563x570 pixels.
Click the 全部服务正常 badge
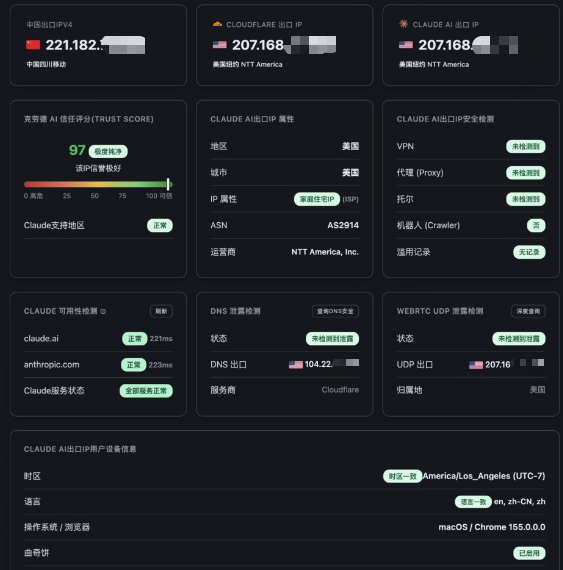click(146, 391)
